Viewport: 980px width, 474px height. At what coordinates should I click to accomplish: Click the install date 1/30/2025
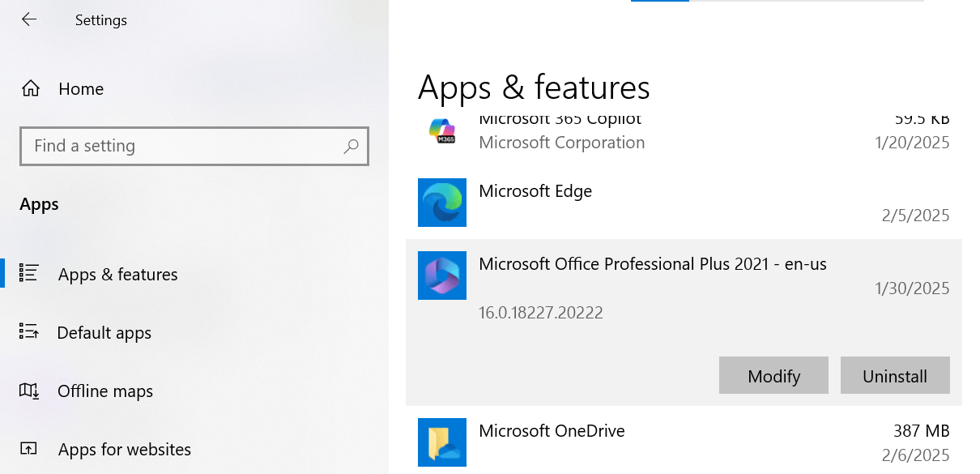tap(912, 288)
